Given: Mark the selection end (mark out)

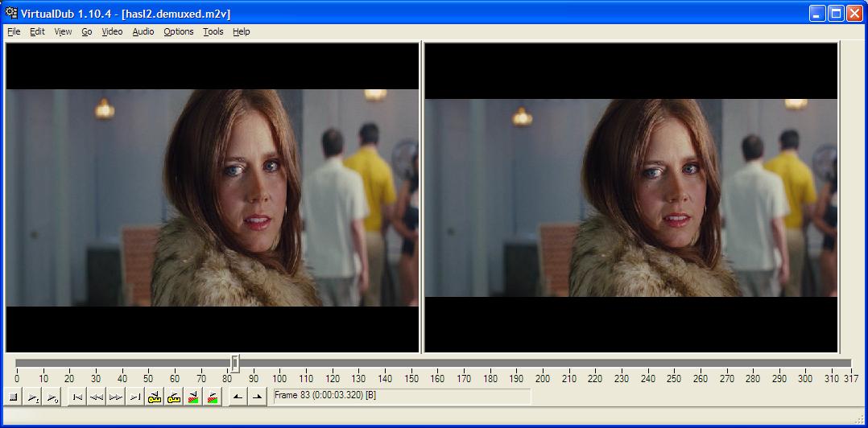Looking at the screenshot, I should click(257, 397).
